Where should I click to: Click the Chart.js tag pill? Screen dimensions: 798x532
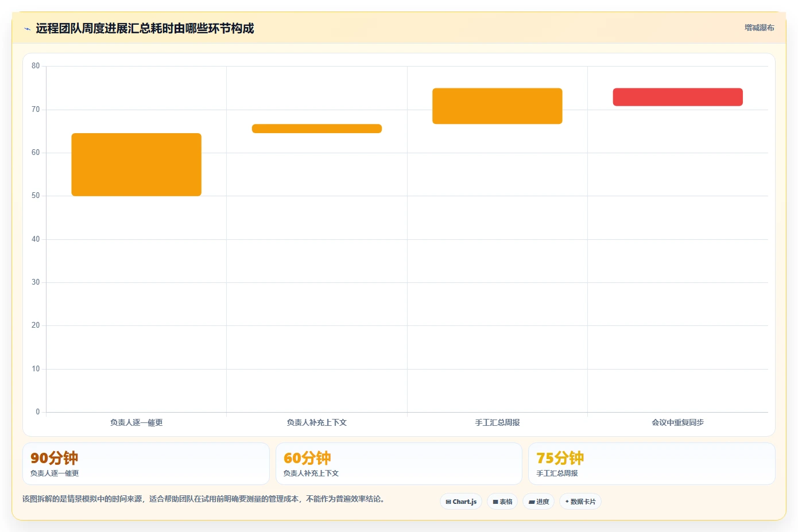point(461,502)
